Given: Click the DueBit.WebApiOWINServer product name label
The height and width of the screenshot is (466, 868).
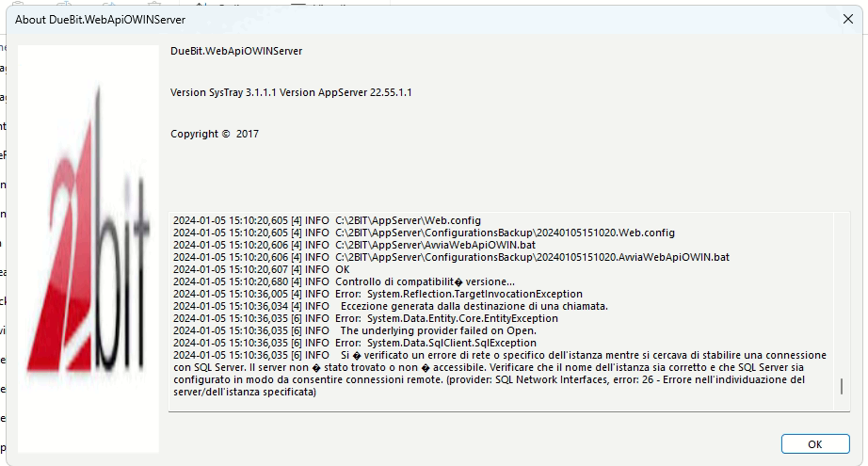Looking at the screenshot, I should point(236,51).
